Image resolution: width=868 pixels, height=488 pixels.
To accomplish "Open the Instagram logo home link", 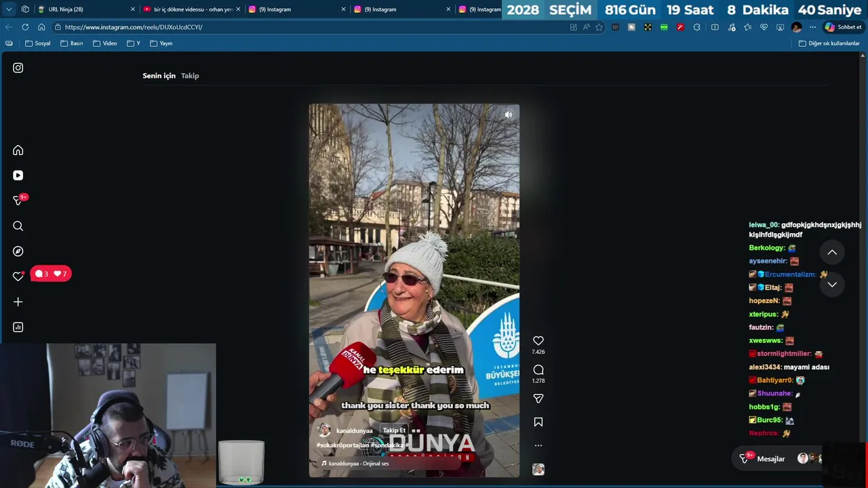I will click(x=18, y=68).
